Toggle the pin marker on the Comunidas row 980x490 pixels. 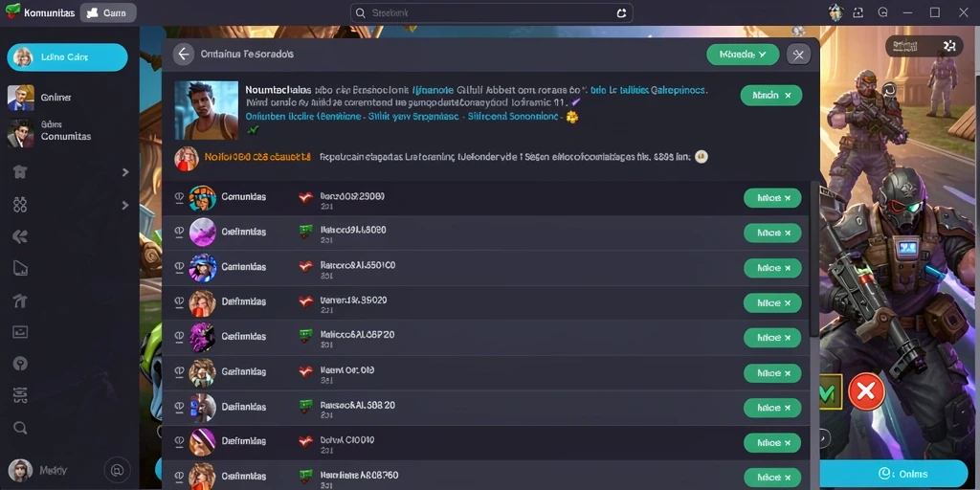179,197
